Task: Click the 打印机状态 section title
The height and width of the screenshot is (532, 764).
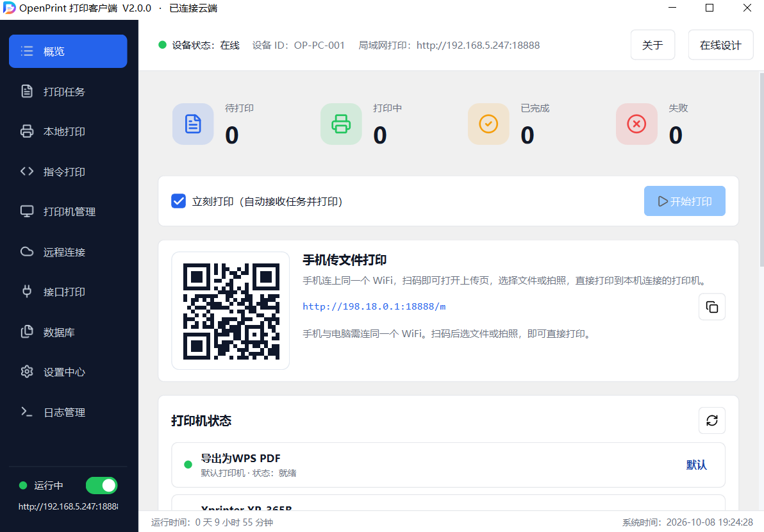Action: coord(201,420)
